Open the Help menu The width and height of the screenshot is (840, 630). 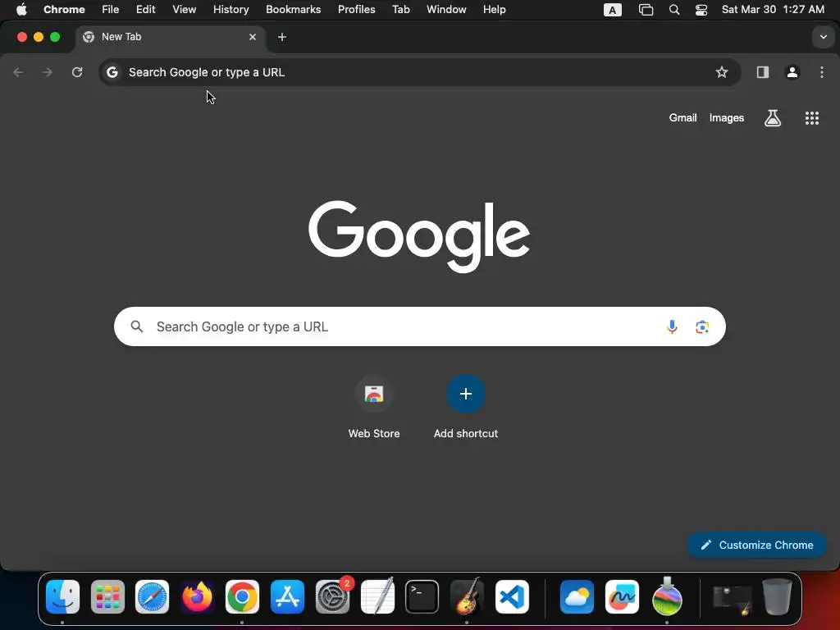[x=494, y=10]
